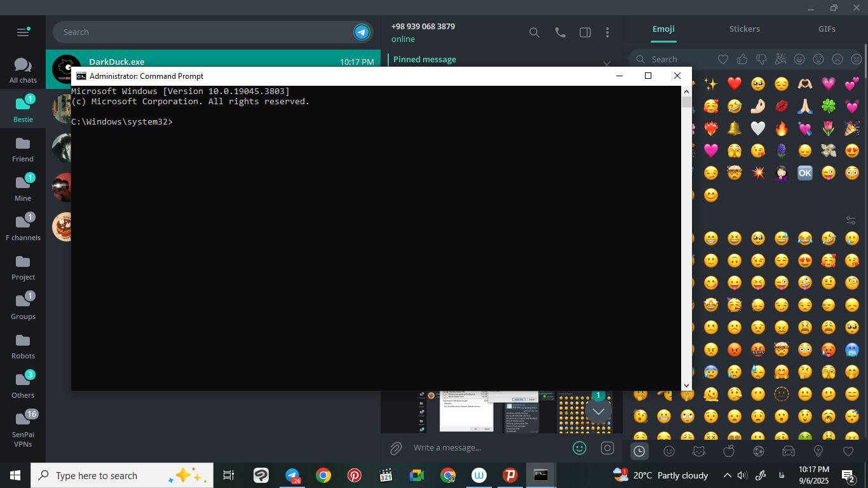Jump to recently used emoji section
This screenshot has height=488, width=868.
(x=639, y=451)
